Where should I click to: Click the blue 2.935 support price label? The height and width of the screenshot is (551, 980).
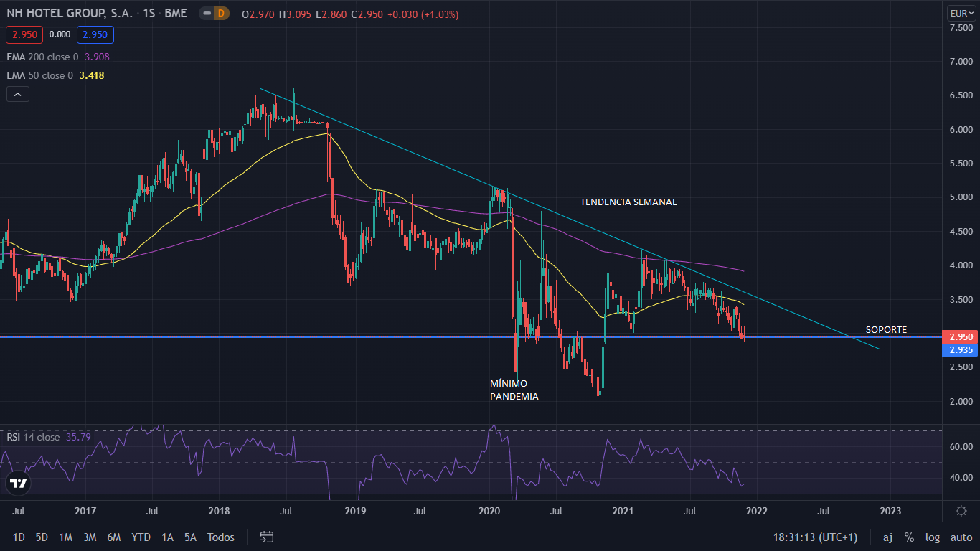point(960,349)
